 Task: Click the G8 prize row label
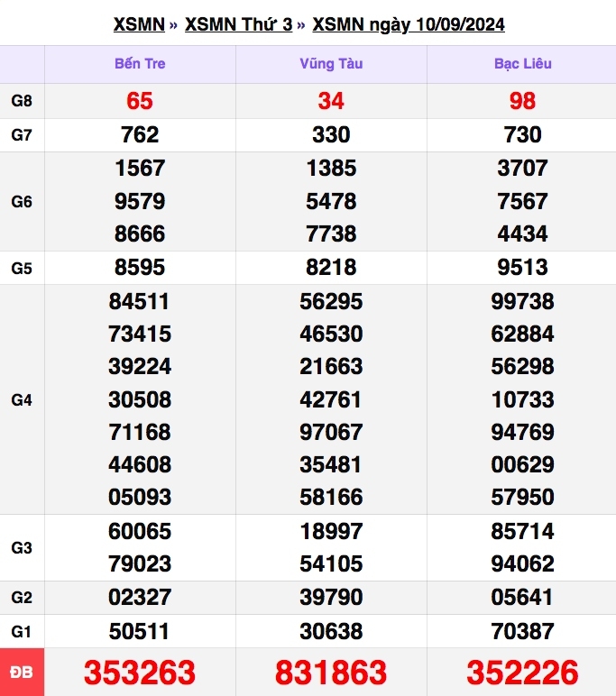click(22, 101)
